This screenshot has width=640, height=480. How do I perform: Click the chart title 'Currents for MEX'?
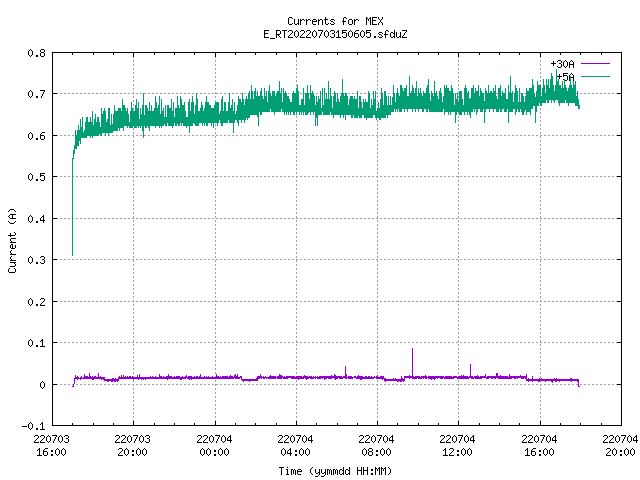335,21
